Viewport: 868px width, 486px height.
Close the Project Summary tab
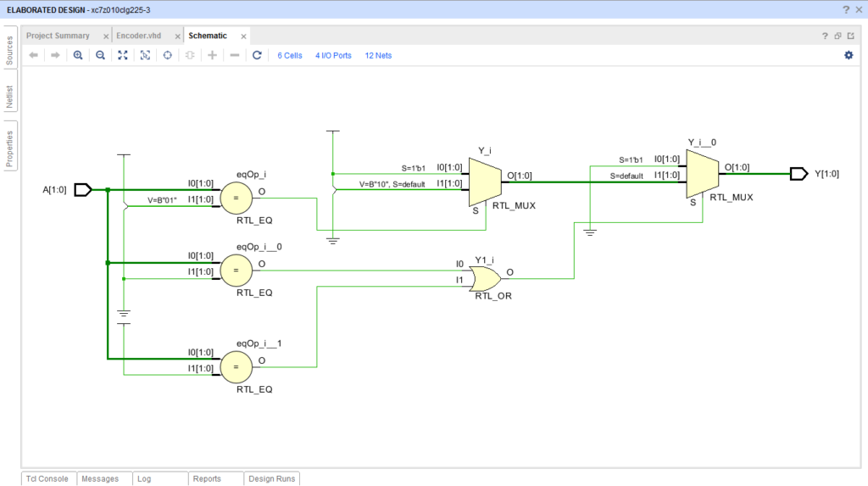click(106, 36)
